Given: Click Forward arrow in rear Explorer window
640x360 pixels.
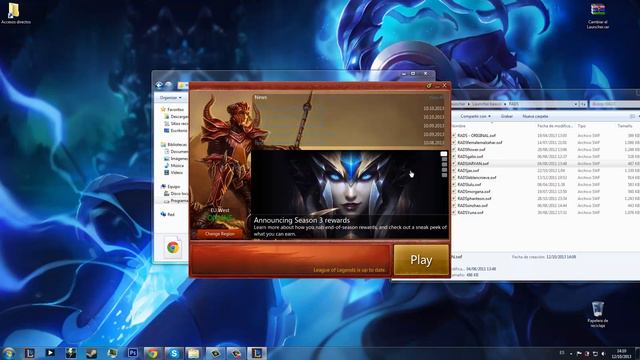Looking at the screenshot, I should point(168,85).
